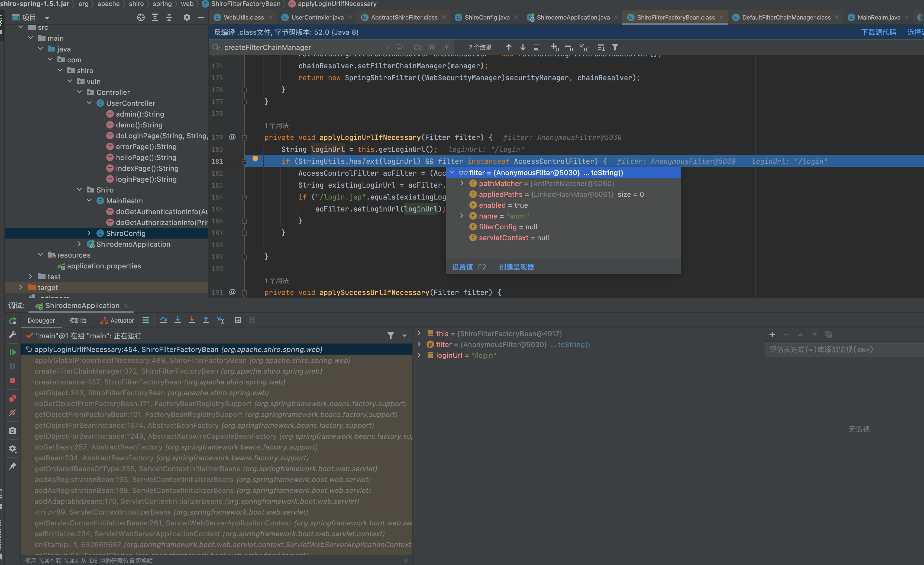Click the evaluate expression watch input field
This screenshot has height=565, width=924.
point(844,349)
